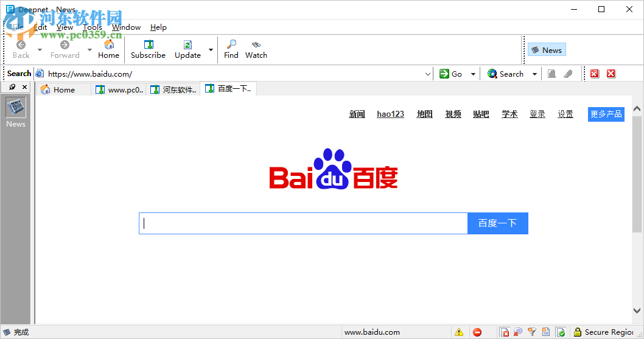Open the News sidebar panel icon
The image size is (644, 339).
point(16,108)
